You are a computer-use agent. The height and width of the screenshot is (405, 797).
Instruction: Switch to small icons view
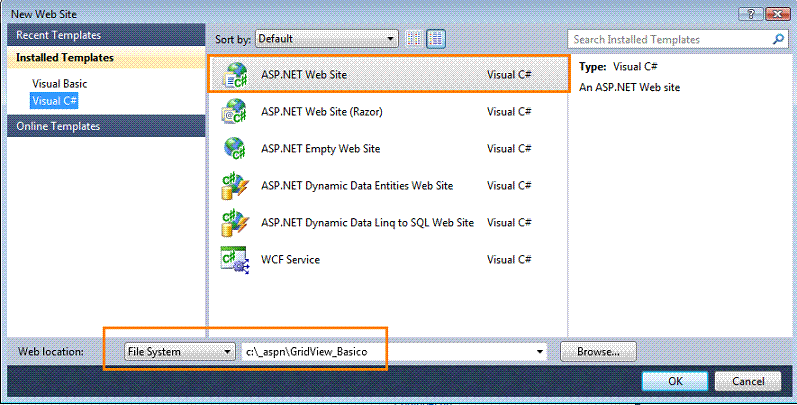[x=414, y=39]
